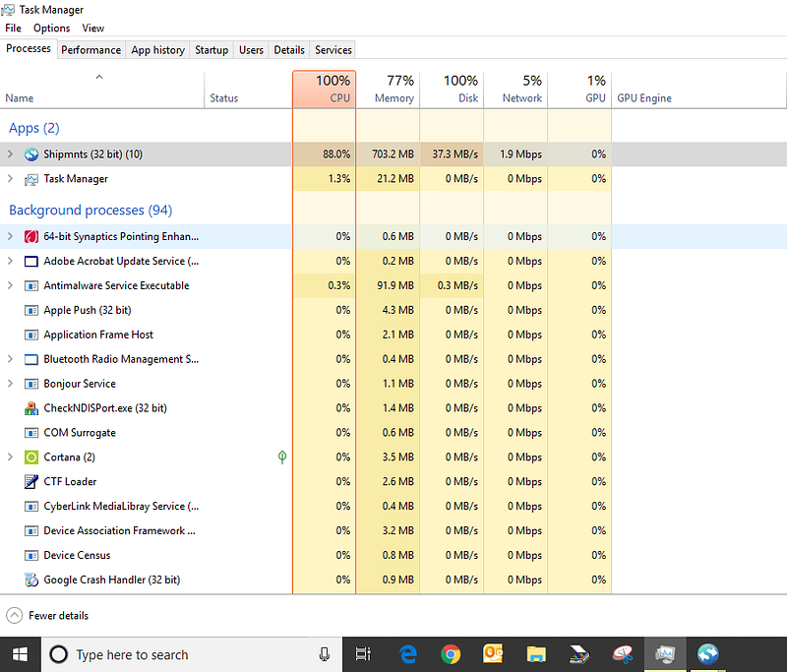Sort processes by GPU column header

tap(579, 90)
